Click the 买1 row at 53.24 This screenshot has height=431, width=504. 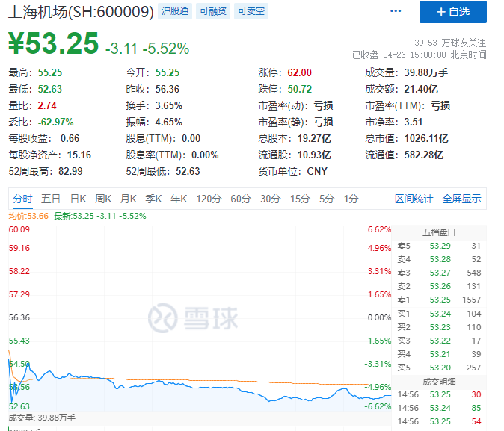pyautogui.click(x=439, y=314)
